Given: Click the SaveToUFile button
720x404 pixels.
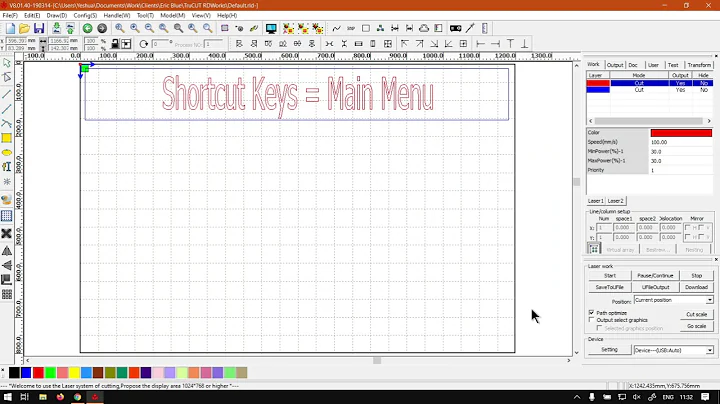Looking at the screenshot, I should 610,287.
